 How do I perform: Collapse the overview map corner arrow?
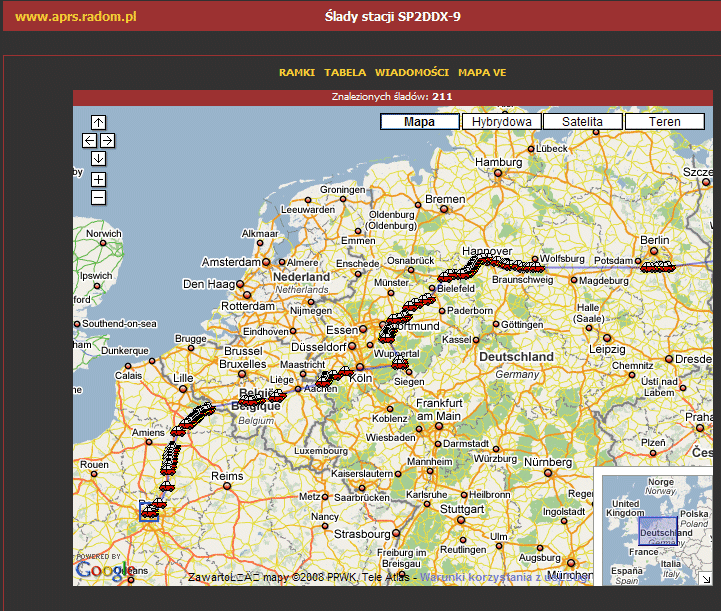706,579
